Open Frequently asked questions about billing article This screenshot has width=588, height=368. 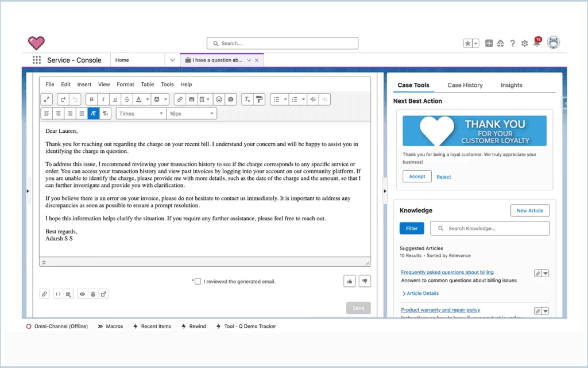click(x=447, y=272)
